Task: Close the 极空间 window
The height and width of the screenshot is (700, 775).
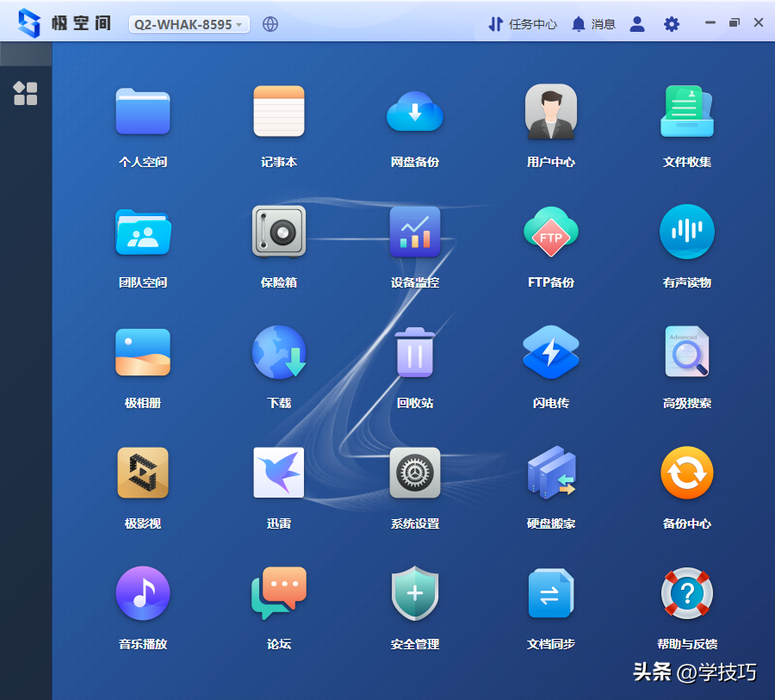Action: [758, 22]
